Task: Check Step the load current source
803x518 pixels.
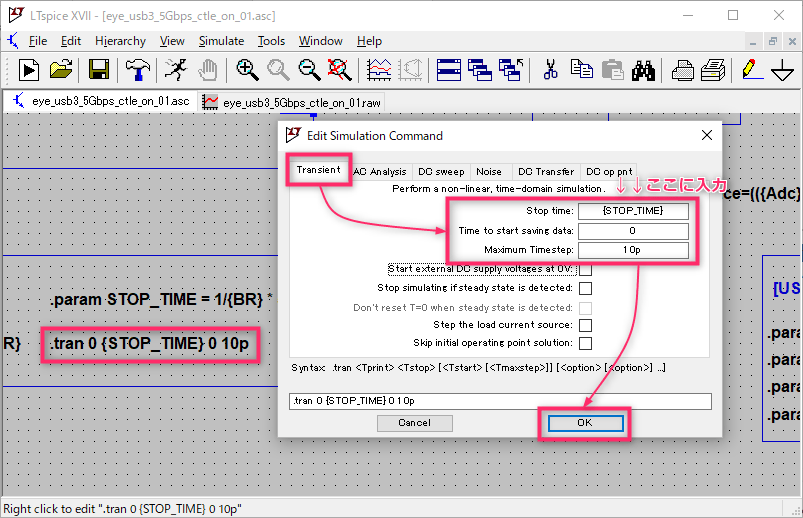Action: pyautogui.click(x=585, y=325)
